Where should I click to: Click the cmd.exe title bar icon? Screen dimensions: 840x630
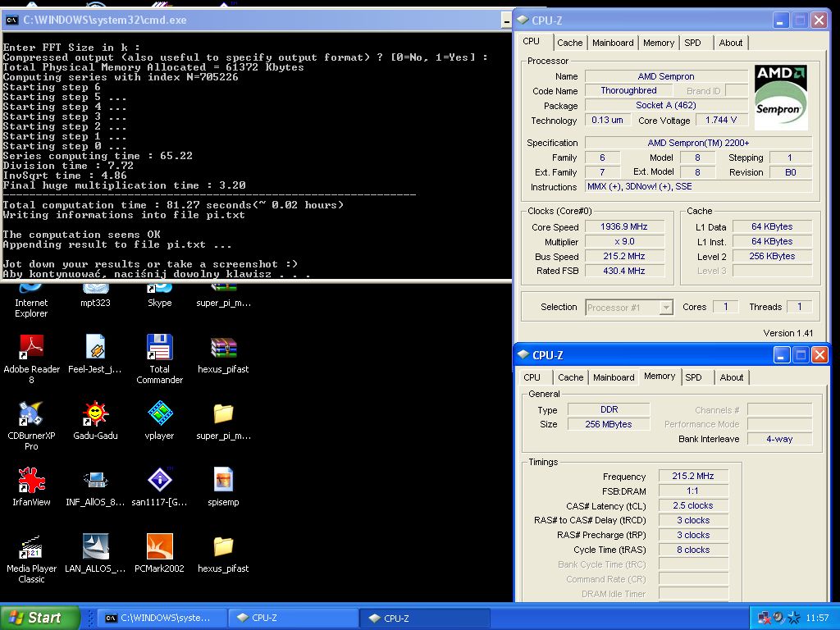point(11,21)
